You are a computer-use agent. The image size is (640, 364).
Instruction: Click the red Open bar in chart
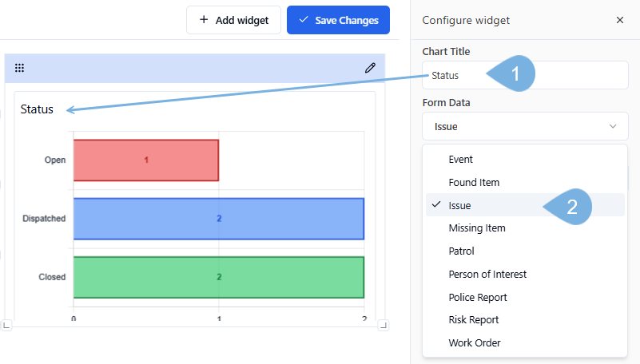coord(145,160)
